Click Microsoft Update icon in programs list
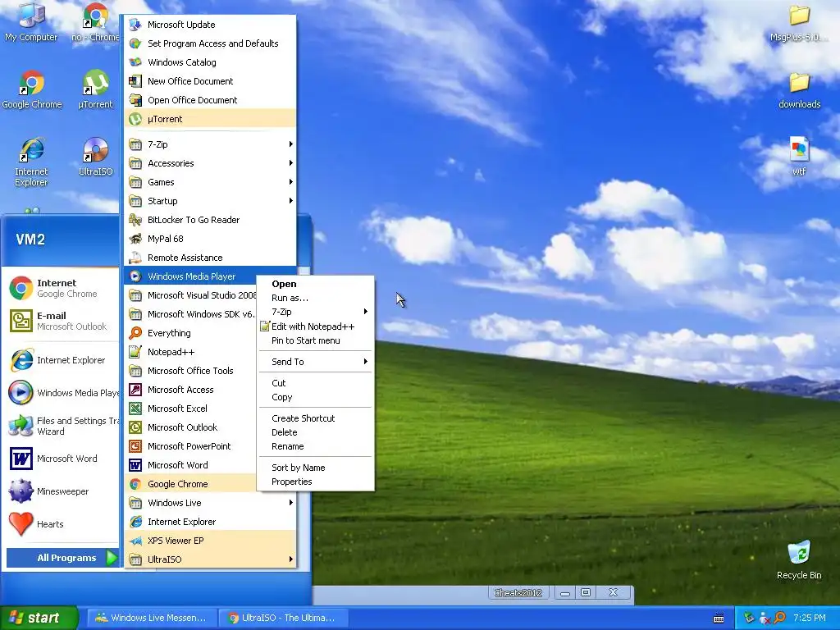Screen dimensions: 840x630 [135, 25]
